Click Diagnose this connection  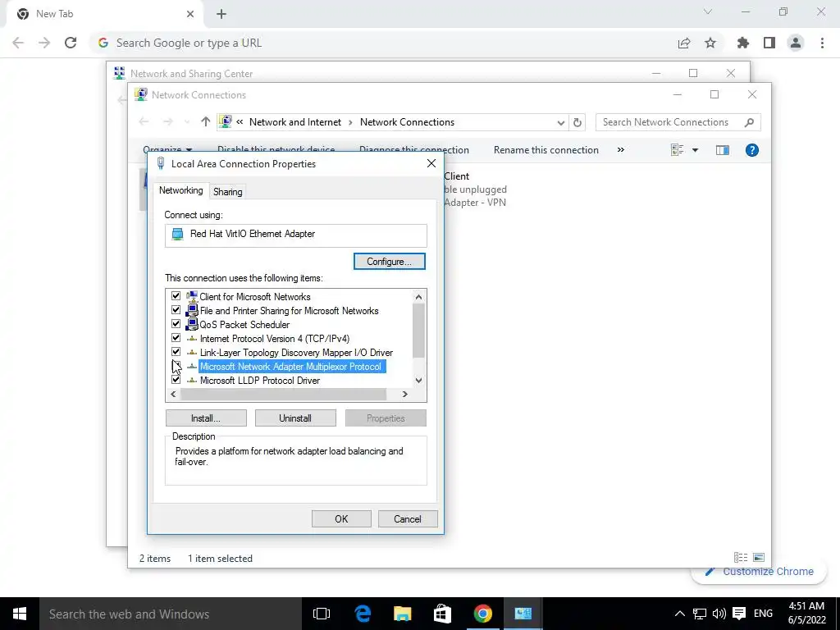[x=413, y=150]
